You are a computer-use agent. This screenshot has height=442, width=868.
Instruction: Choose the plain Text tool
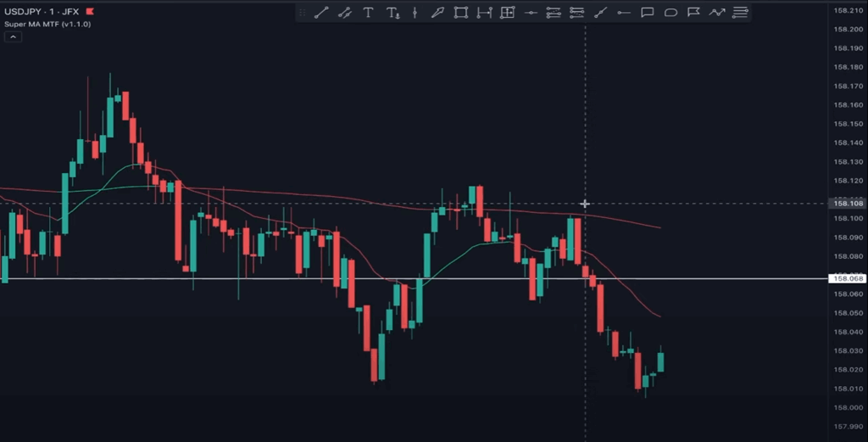point(368,13)
